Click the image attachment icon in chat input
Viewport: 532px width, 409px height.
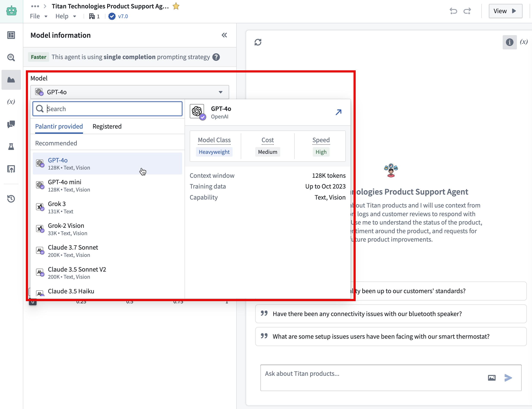point(491,378)
